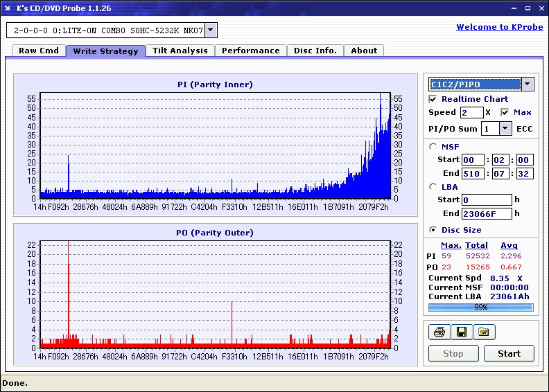
Task: Click the MSF Start seconds field 02
Action: pos(500,160)
